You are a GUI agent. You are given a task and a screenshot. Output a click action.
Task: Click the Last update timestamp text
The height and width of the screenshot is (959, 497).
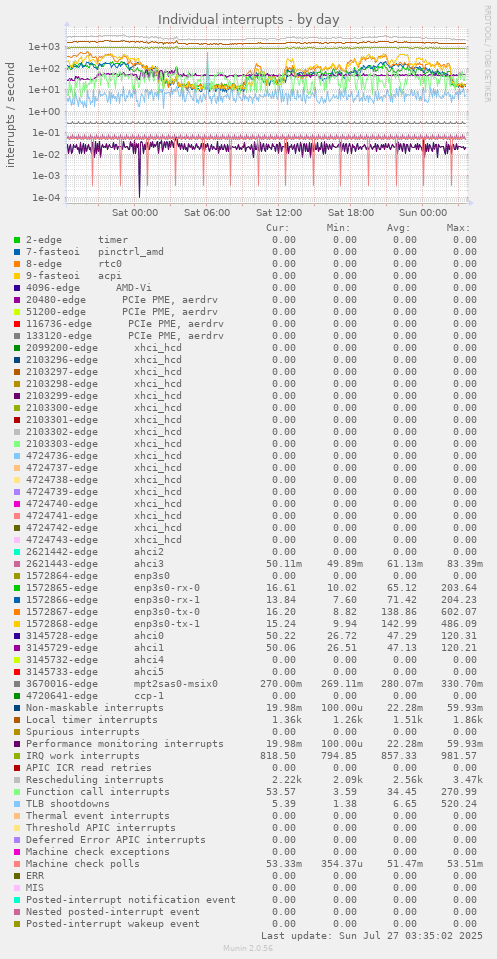tap(372, 935)
